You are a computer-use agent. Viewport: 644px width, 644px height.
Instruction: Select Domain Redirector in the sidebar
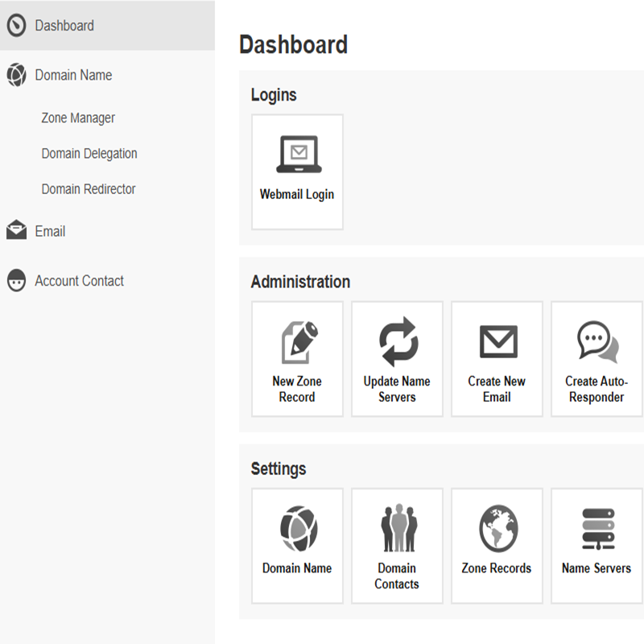(x=89, y=189)
